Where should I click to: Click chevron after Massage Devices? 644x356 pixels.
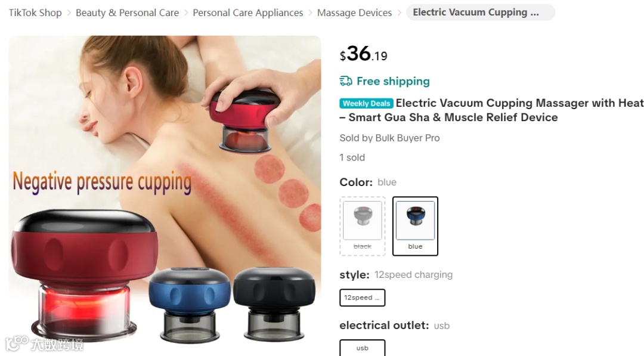click(x=399, y=13)
